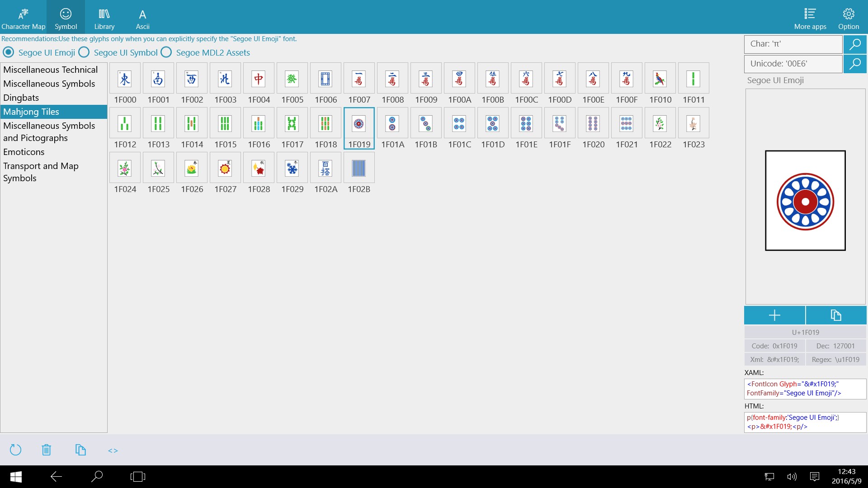Click the search icon beside Unicode field
Screen dimensions: 868x488
point(854,64)
